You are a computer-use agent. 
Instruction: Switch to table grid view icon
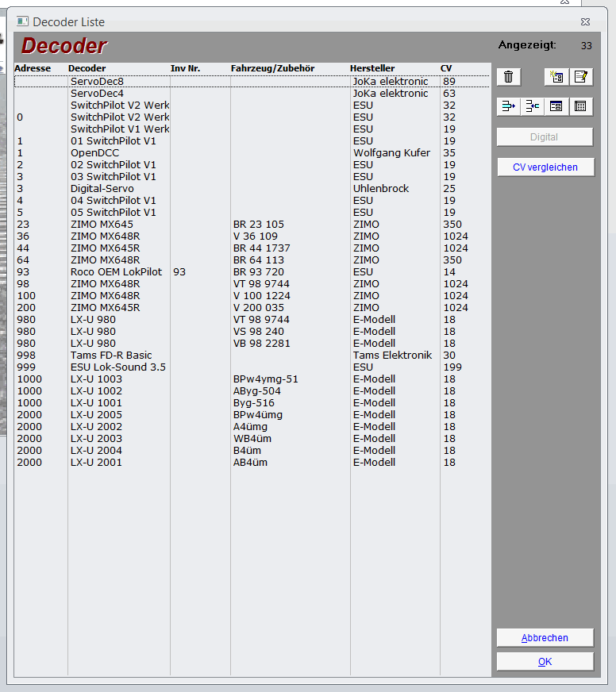pyautogui.click(x=580, y=106)
